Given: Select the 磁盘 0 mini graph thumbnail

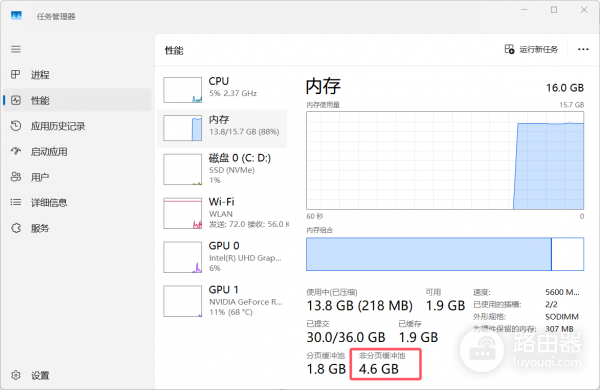Looking at the screenshot, I should pos(183,169).
